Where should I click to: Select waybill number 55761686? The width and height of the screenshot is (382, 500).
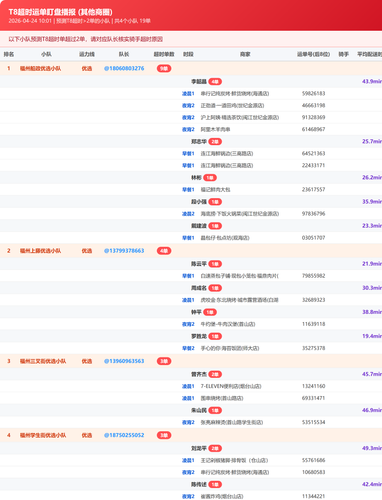313,460
